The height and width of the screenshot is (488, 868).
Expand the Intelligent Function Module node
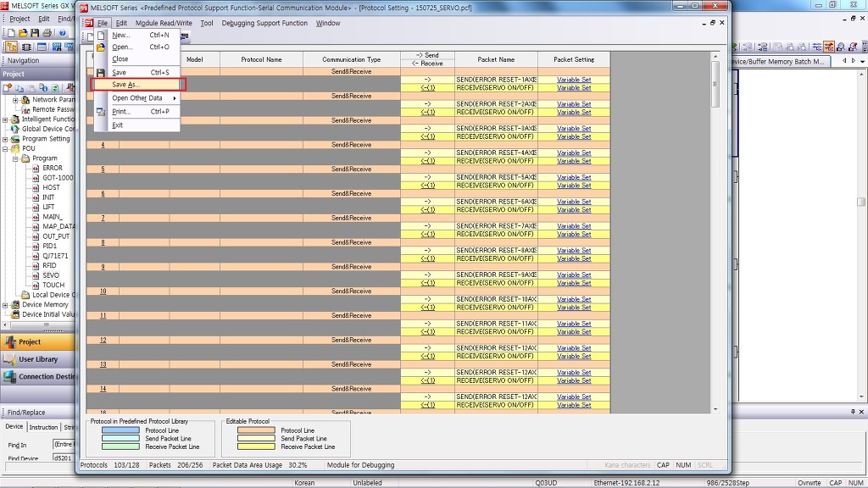6,119
